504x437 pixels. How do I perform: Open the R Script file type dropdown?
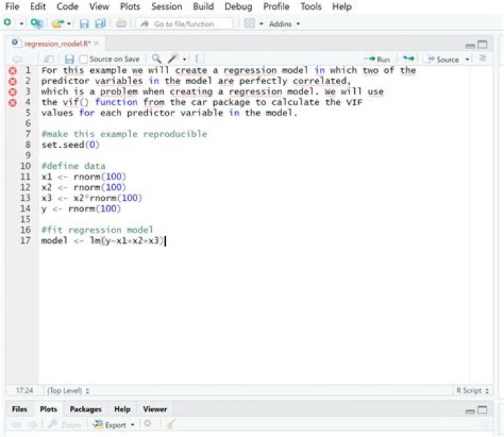(x=472, y=391)
